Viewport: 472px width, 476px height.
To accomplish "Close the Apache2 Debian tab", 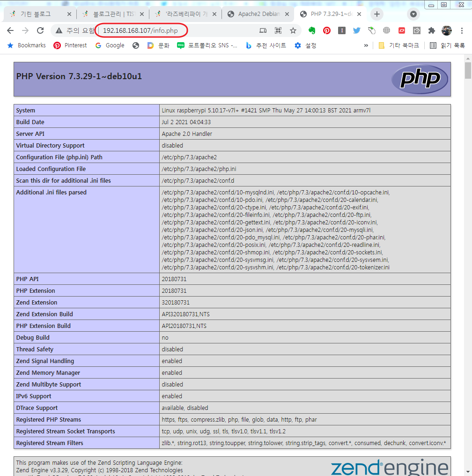I will (287, 14).
